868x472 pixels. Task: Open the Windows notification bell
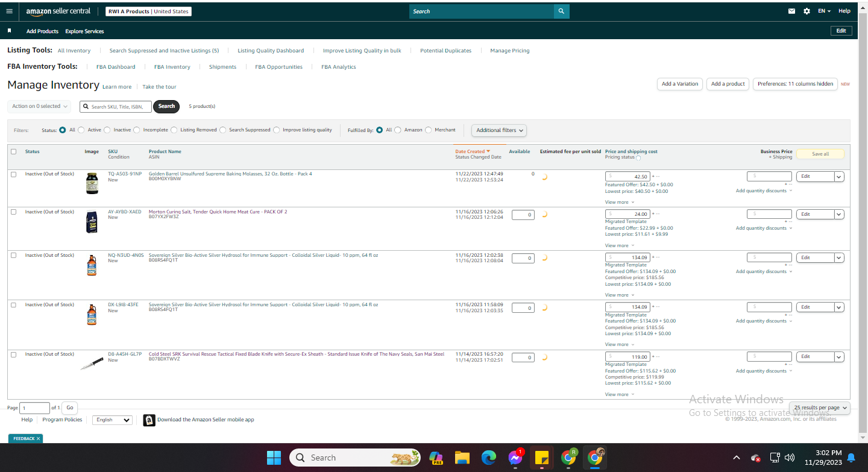(851, 458)
